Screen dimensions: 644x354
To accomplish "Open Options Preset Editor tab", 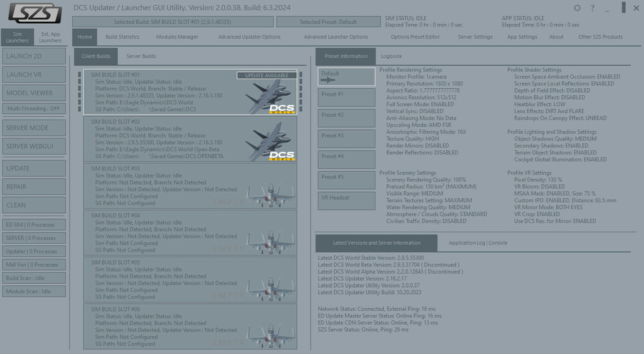I will (415, 37).
